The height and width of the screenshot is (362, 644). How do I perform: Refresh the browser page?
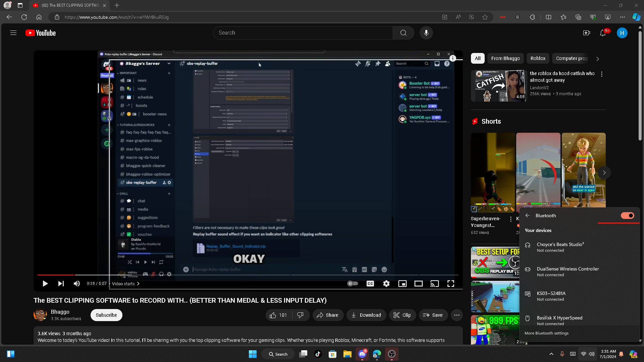24,17
